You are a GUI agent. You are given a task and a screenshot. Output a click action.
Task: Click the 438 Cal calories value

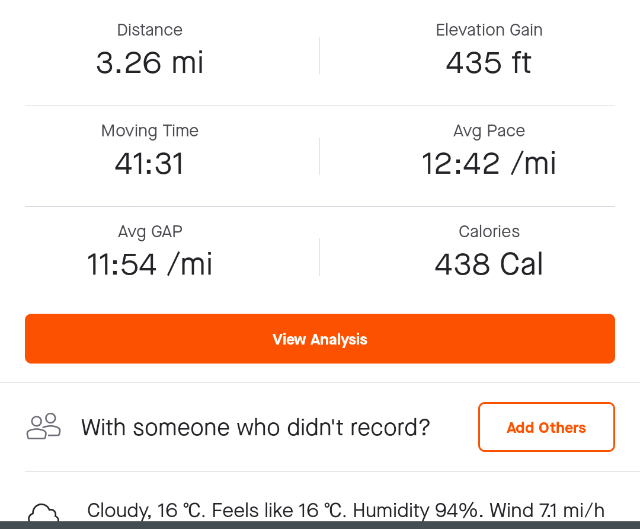point(489,264)
